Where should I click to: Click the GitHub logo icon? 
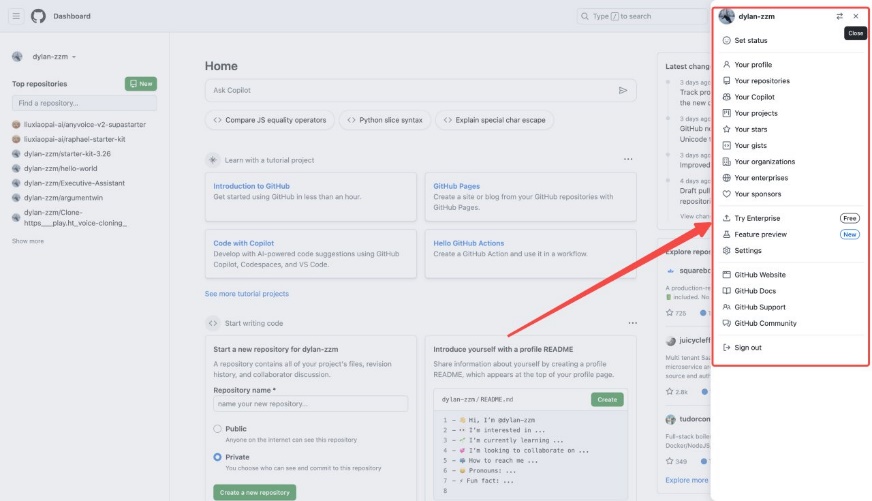click(39, 16)
